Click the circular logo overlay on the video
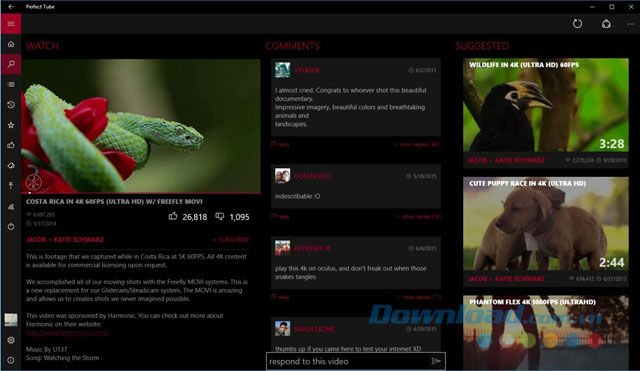 (33, 182)
